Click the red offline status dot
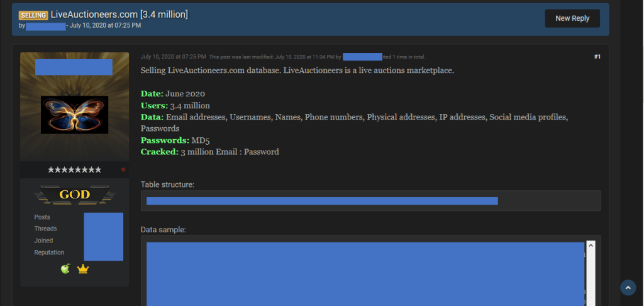 (x=123, y=169)
